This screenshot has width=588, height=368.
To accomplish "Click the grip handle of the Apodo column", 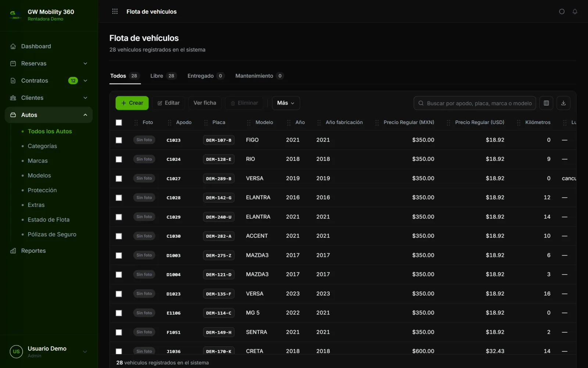I will pos(169,123).
